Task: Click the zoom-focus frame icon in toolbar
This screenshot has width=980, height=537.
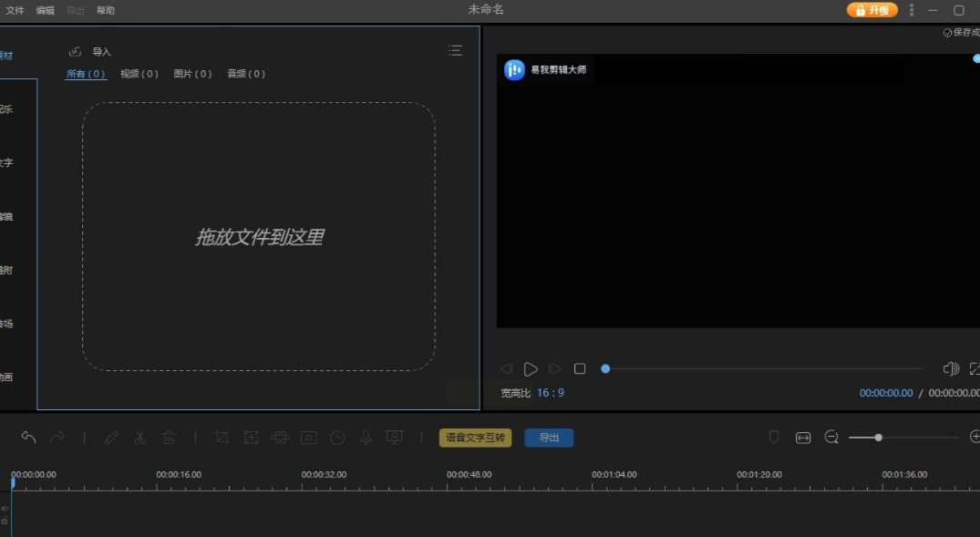Action: coord(252,438)
